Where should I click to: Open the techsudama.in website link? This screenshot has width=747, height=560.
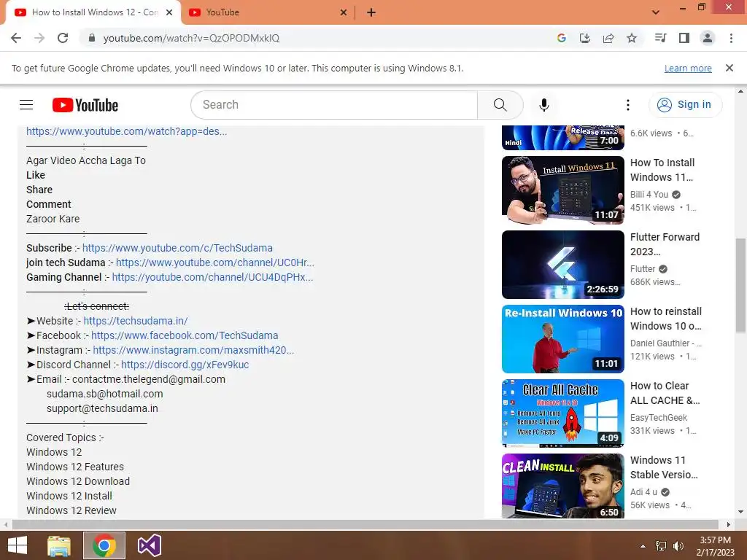click(x=136, y=321)
